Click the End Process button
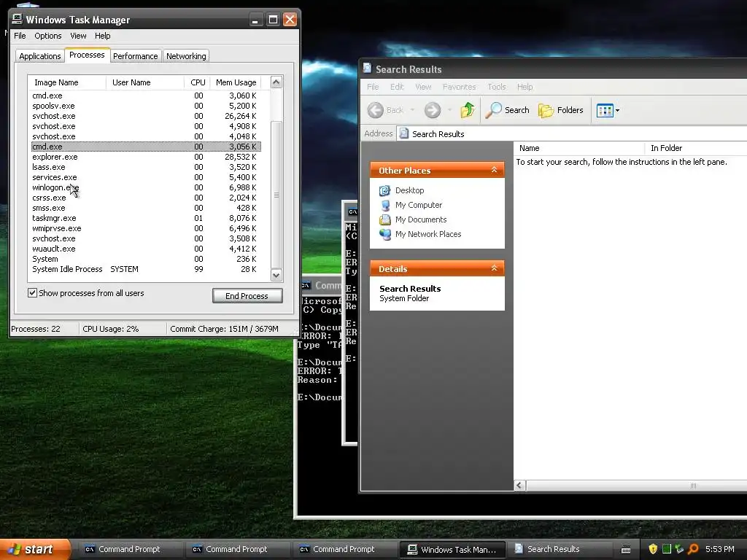The image size is (747, 560). click(x=247, y=296)
